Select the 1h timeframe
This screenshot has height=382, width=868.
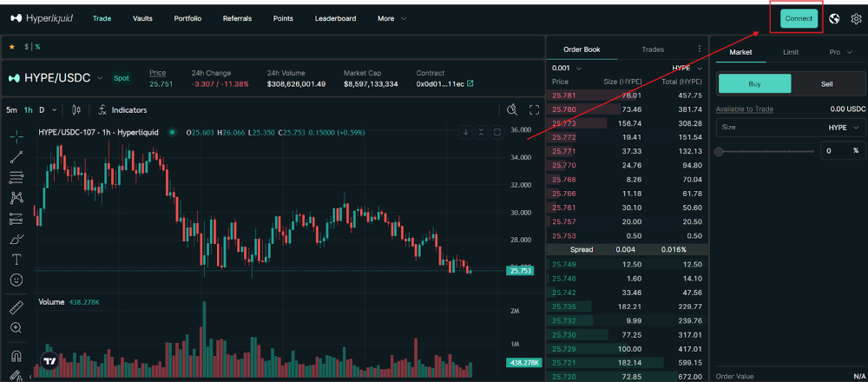28,110
